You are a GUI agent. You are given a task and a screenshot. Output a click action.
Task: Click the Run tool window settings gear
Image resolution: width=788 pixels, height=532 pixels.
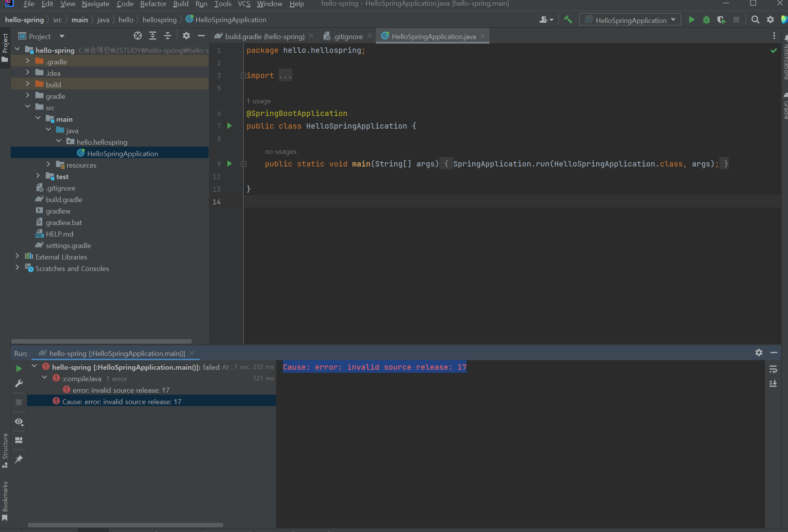coord(759,352)
